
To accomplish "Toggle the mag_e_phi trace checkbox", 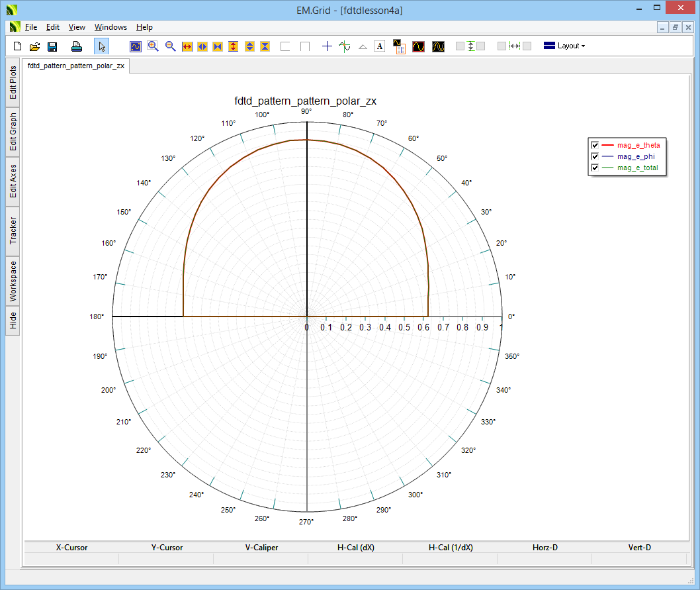I will click(x=595, y=156).
